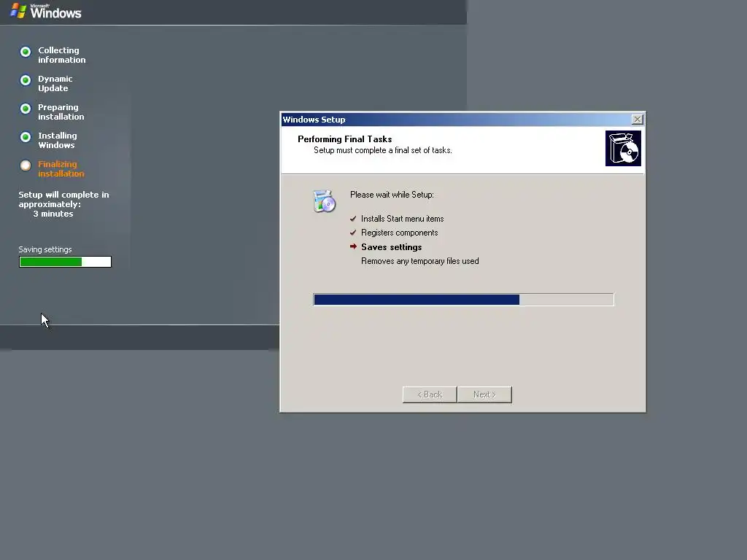
Task: Click the Windows logo flag icon
Action: 18,10
